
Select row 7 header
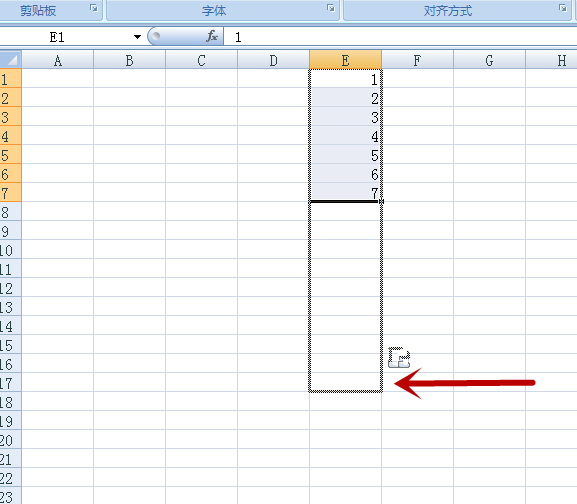tap(11, 192)
